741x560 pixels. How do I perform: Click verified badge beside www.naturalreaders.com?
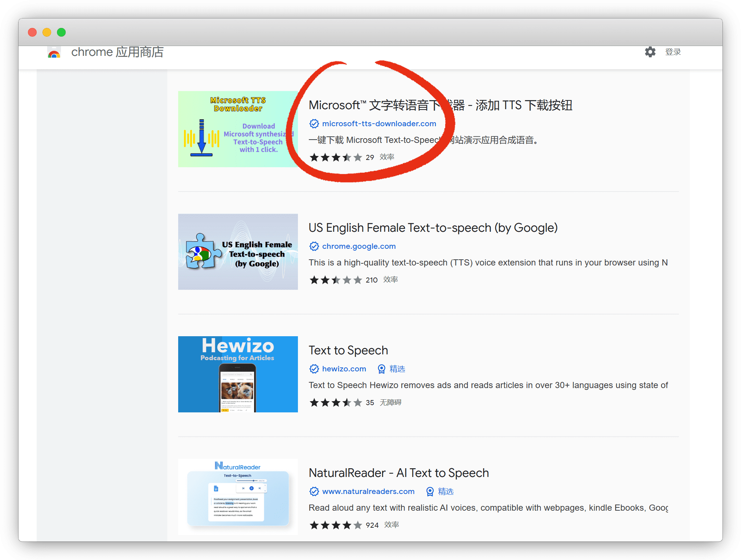tap(314, 491)
